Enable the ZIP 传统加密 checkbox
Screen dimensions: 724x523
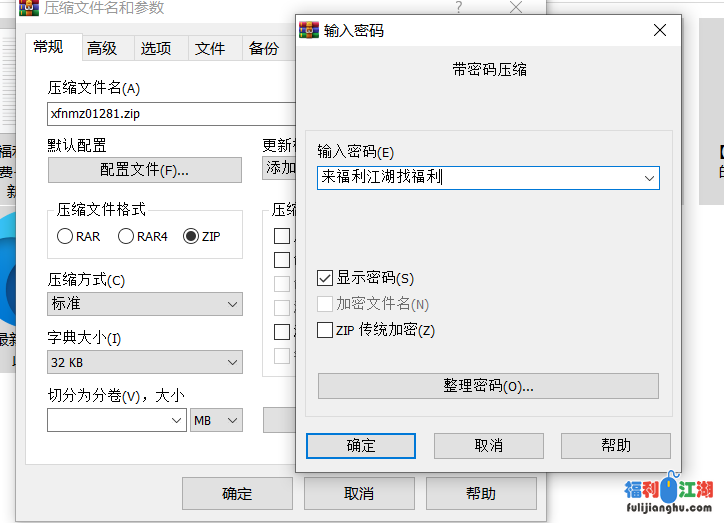(x=325, y=330)
